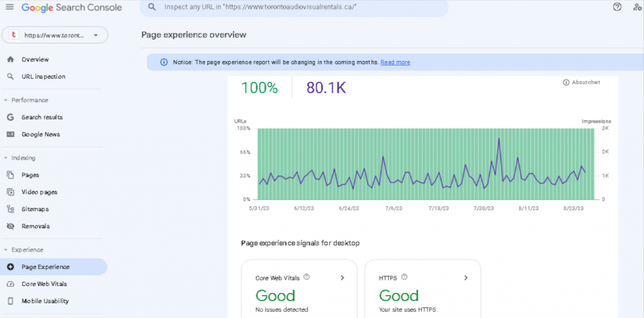644x318 pixels.
Task: Click the 5/31/23 axis date label
Action: coord(258,209)
